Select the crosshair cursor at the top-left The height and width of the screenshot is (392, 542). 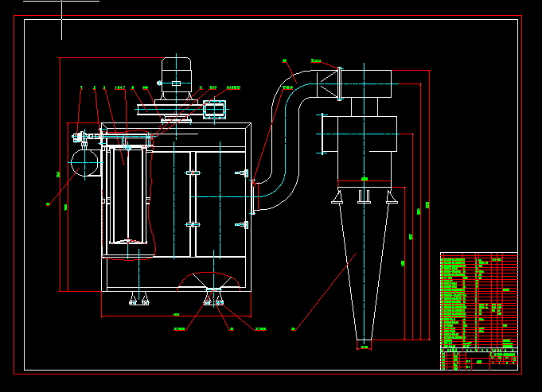[x=62, y=2]
